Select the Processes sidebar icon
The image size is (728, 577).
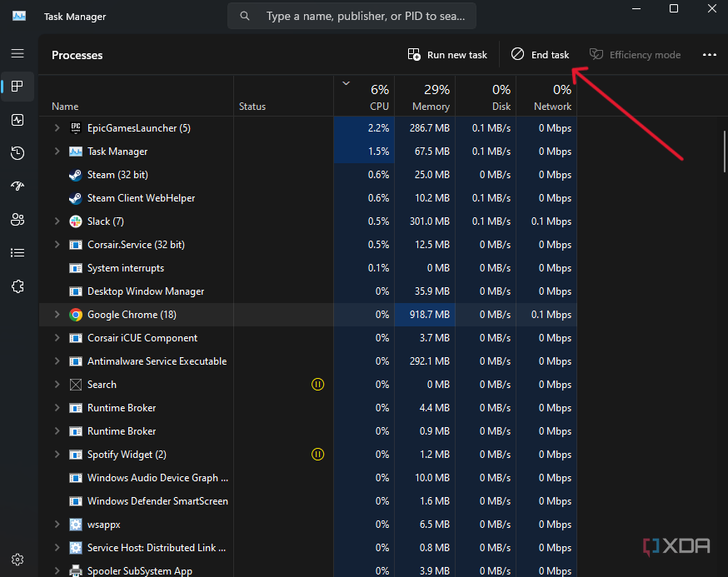[x=17, y=87]
